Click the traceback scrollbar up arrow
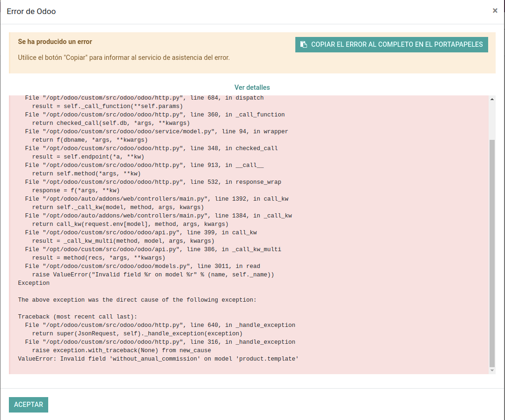The image size is (505, 420). coord(492,99)
